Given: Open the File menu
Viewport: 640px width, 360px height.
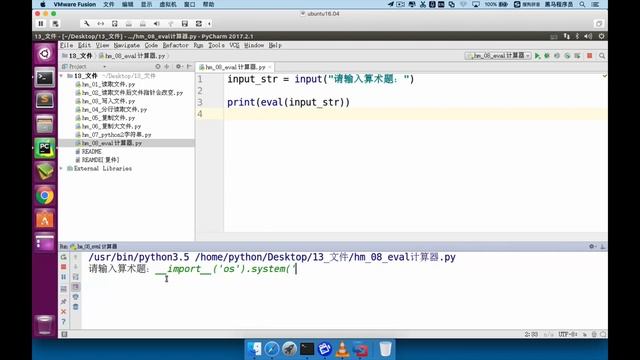Looking at the screenshot, I should tap(67, 45).
